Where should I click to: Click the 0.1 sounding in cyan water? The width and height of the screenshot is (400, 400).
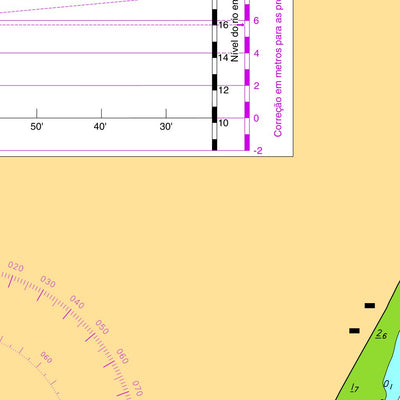387,384
